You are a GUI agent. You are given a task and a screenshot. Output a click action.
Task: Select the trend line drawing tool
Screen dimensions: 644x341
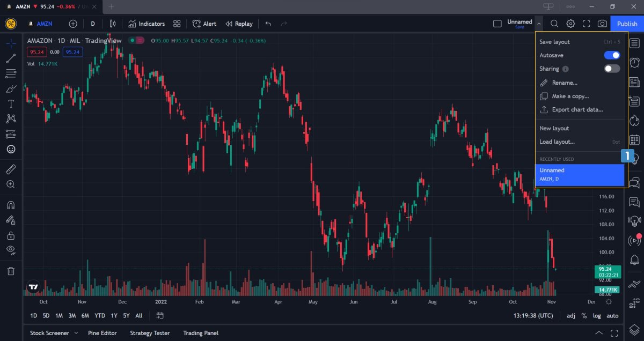point(11,58)
